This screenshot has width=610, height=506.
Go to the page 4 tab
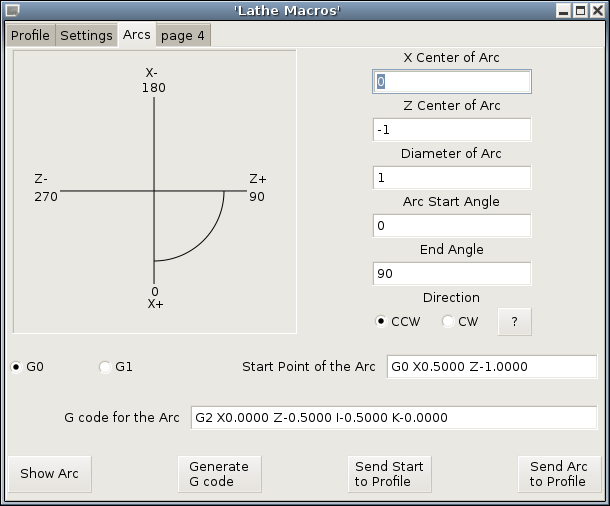click(x=183, y=35)
